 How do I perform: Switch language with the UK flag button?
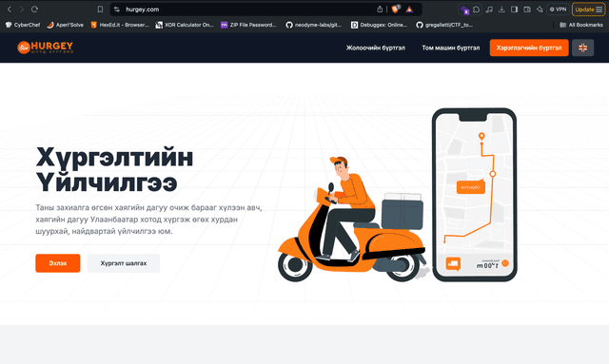pyautogui.click(x=582, y=48)
